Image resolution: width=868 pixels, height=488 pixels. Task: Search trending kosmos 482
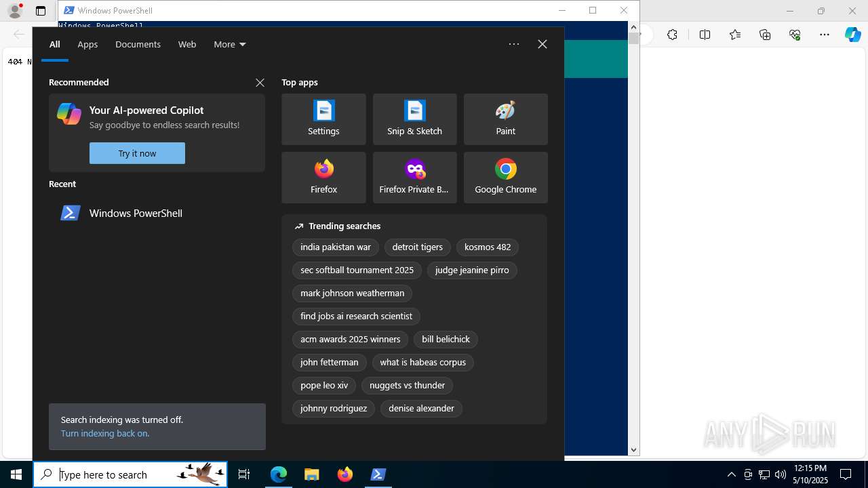tap(488, 247)
